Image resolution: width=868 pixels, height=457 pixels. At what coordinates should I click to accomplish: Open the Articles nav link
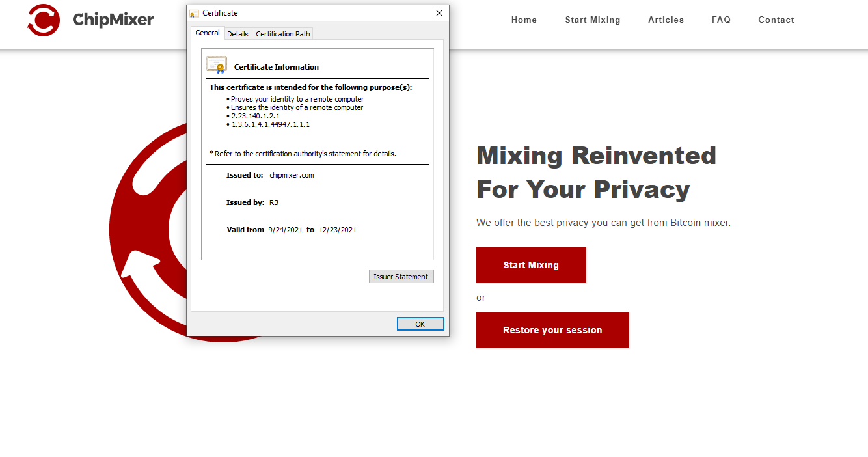pos(666,20)
